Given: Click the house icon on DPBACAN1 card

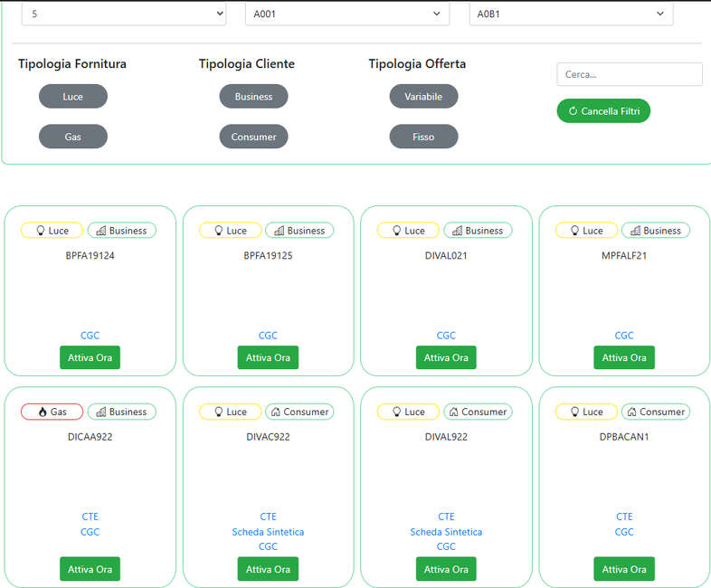Looking at the screenshot, I should (x=632, y=412).
